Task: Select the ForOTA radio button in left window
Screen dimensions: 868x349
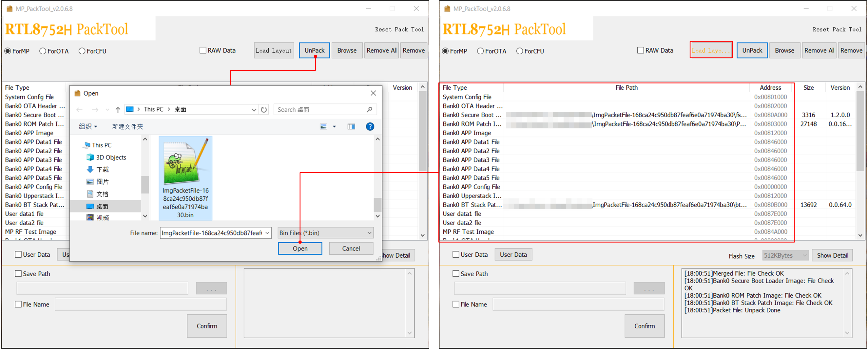Action: [x=43, y=51]
